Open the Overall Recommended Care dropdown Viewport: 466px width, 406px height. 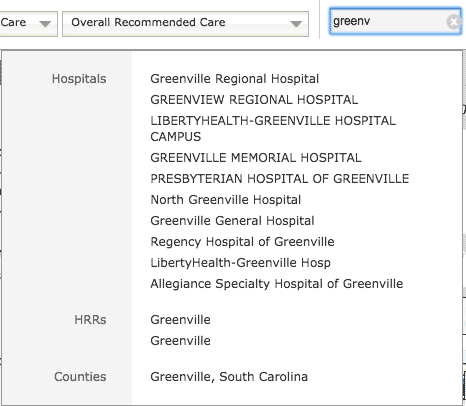pyautogui.click(x=185, y=23)
